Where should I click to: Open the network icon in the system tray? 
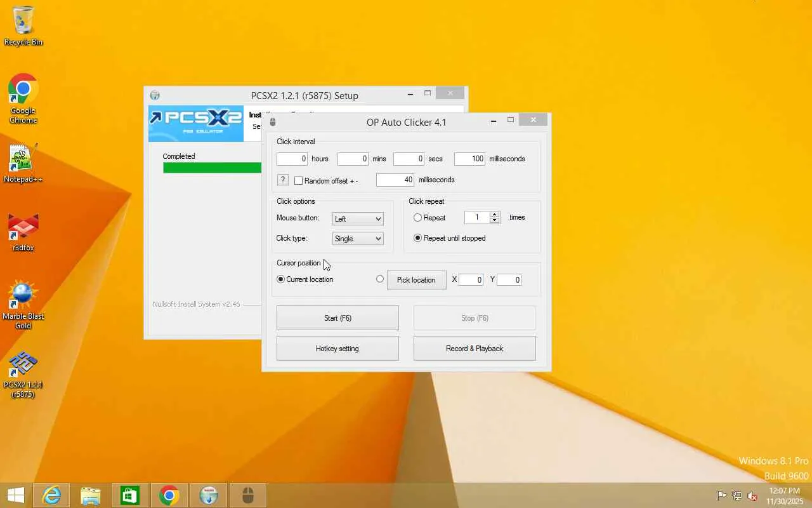coord(737,496)
